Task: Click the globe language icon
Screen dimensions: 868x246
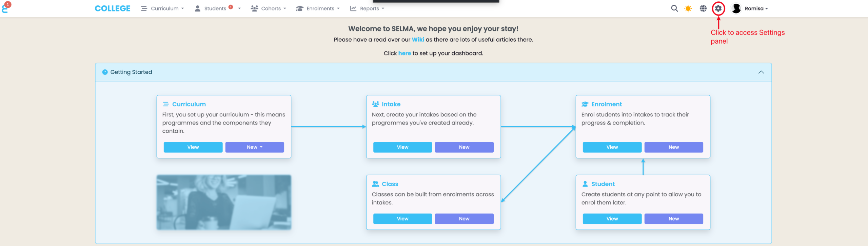Action: click(703, 8)
